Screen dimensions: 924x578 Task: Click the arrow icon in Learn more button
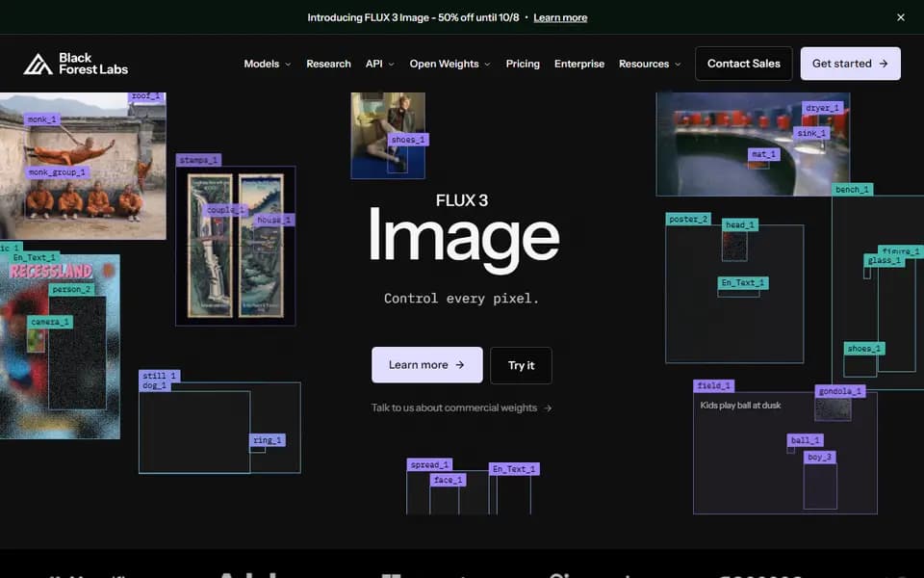pyautogui.click(x=460, y=365)
